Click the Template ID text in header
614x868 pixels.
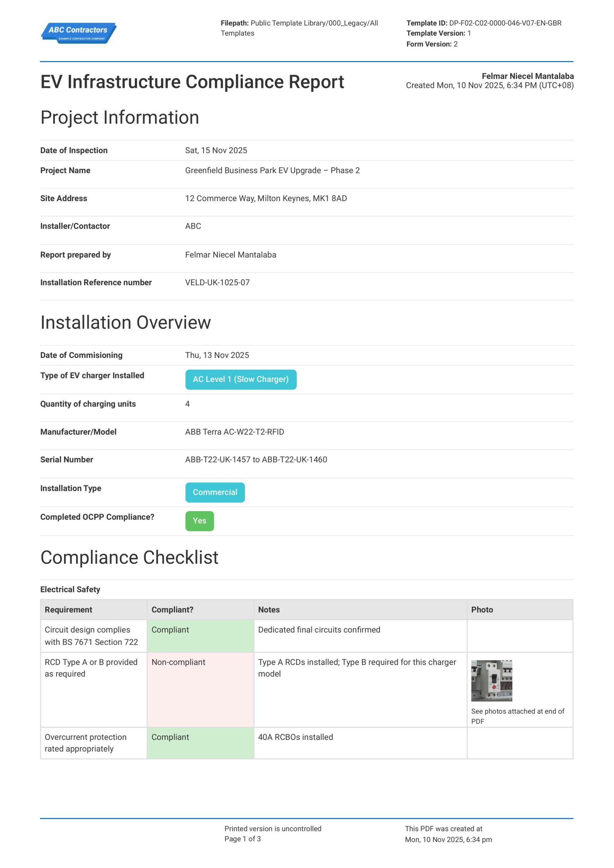coord(483,23)
